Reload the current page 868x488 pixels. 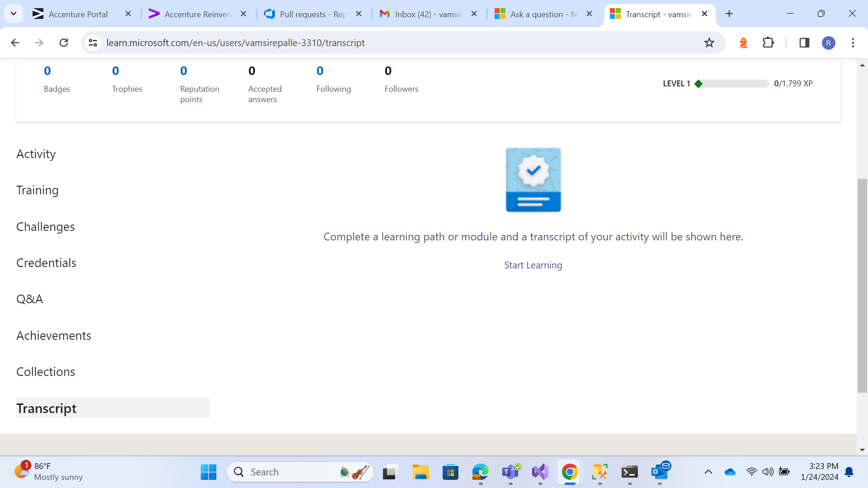64,42
